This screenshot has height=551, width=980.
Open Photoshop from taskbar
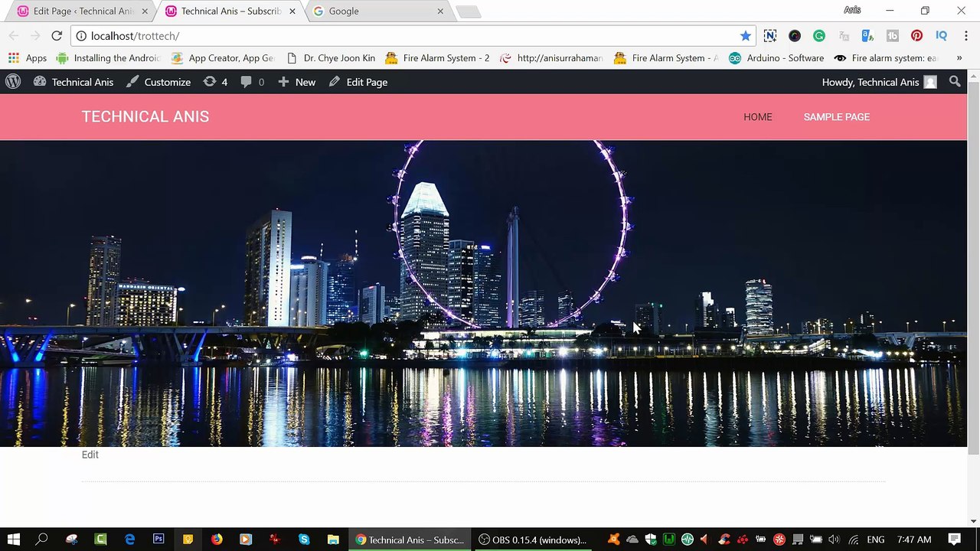click(x=158, y=540)
